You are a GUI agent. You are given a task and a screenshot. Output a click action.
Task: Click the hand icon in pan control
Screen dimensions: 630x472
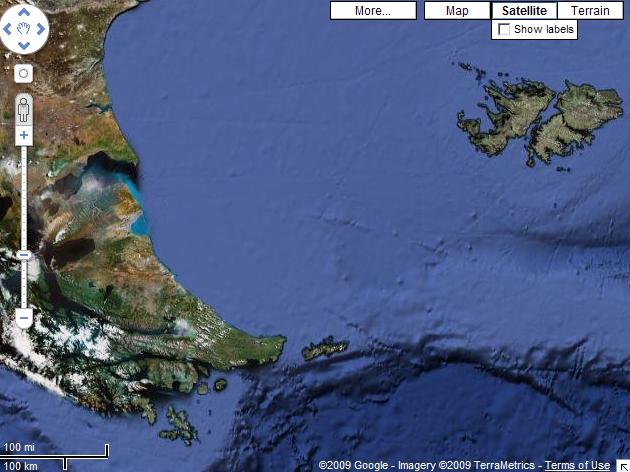tap(24, 29)
